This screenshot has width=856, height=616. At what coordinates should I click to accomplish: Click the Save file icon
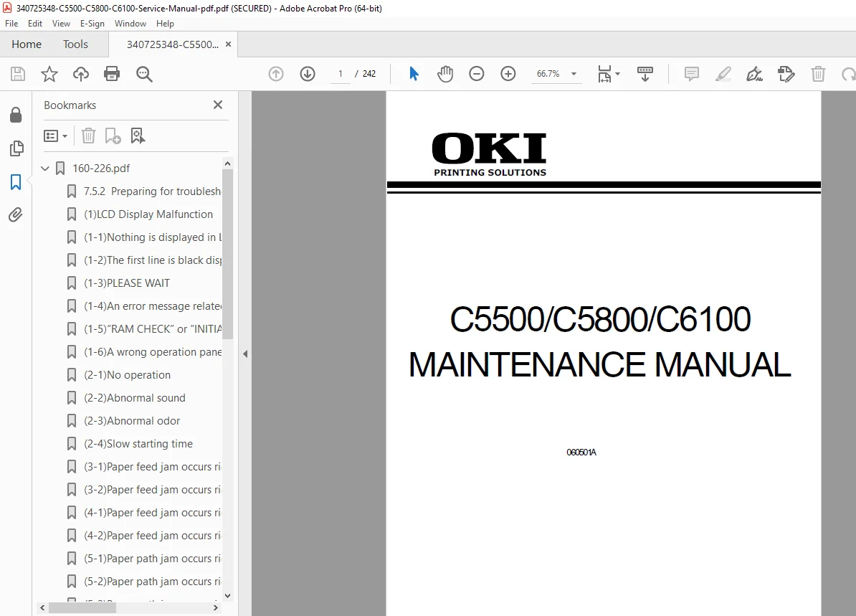tap(18, 74)
